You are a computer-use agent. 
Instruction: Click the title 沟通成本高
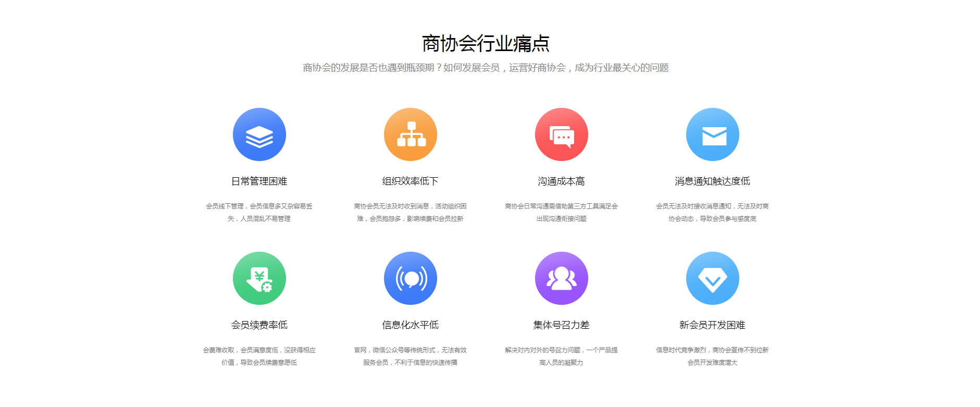tap(562, 181)
